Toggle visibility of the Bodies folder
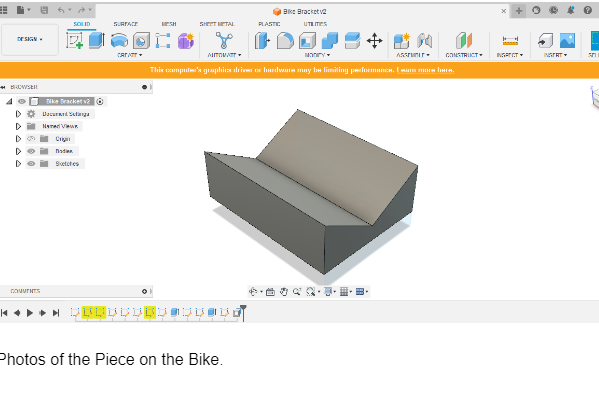 coord(31,151)
